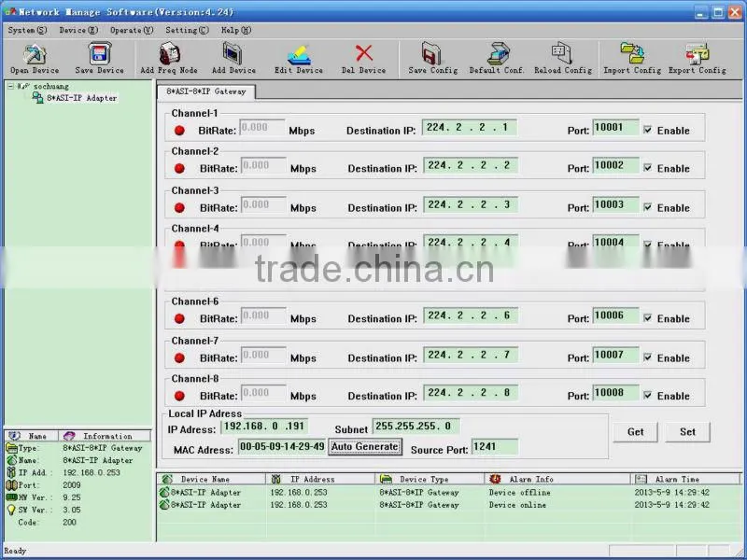Screen dimensions: 747x560
Task: Click Channel-7 red status indicator
Action: tap(179, 358)
